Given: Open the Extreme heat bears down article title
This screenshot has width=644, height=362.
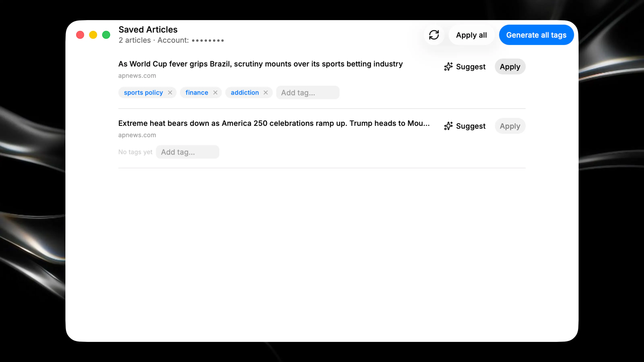Looking at the screenshot, I should pos(274,123).
